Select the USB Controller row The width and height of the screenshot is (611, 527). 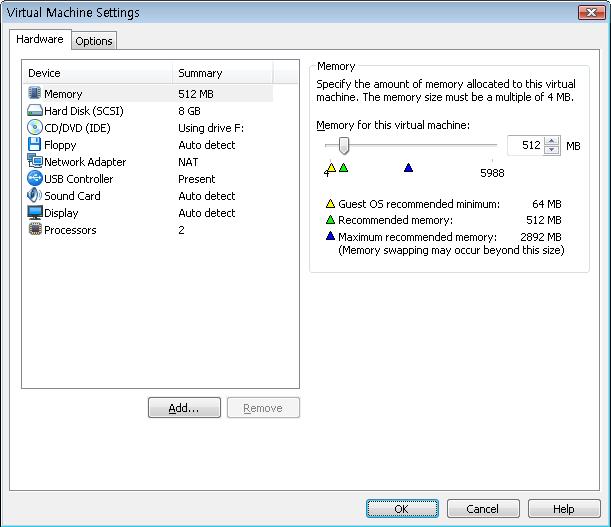click(148, 179)
